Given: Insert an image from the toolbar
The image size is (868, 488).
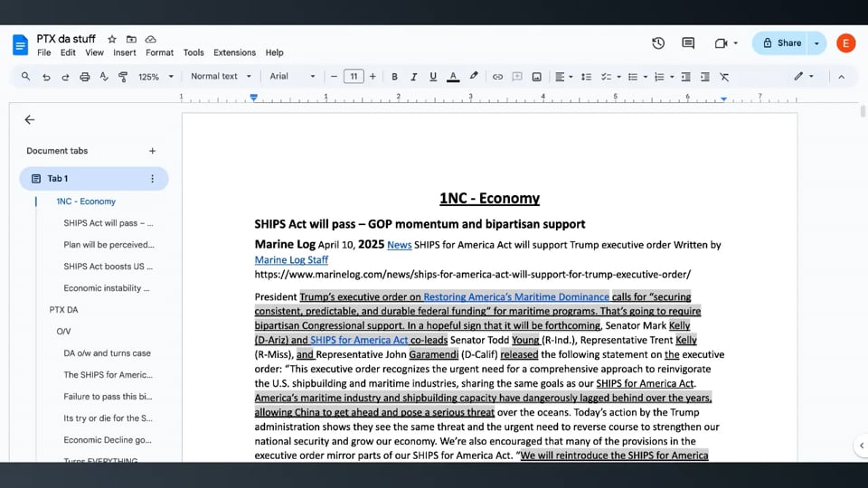Looking at the screenshot, I should pyautogui.click(x=536, y=77).
